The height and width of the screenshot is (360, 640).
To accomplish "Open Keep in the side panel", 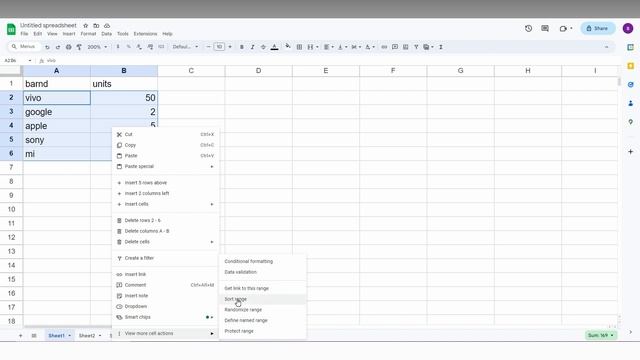I will click(631, 66).
